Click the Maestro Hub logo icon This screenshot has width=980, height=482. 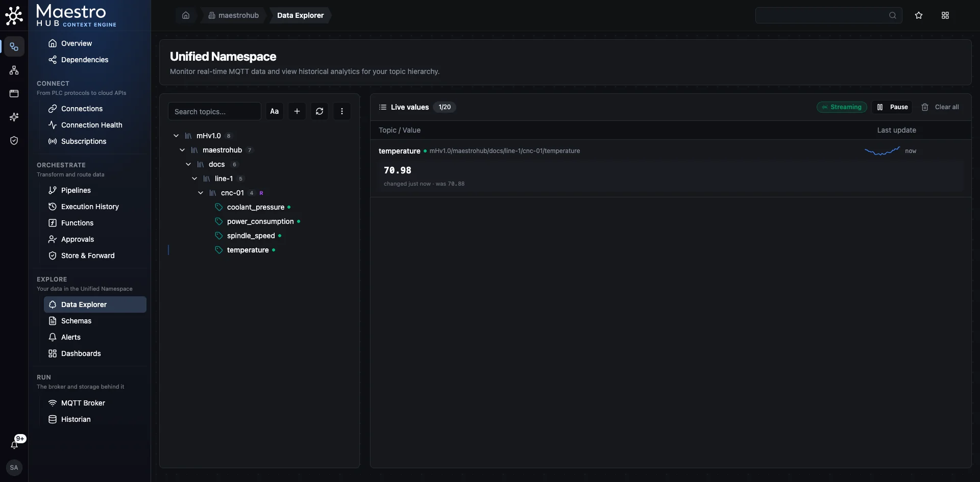pos(14,16)
